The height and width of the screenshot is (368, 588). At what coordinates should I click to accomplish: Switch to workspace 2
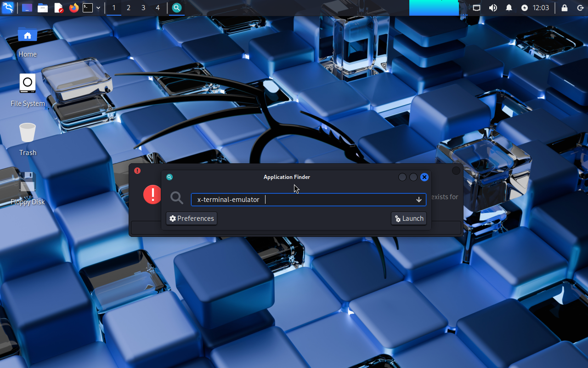pyautogui.click(x=129, y=8)
